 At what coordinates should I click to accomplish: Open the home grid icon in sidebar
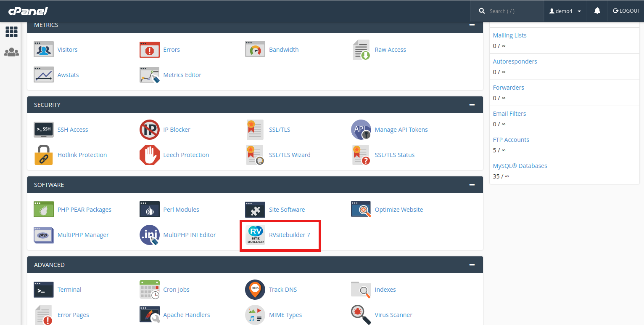(x=11, y=32)
